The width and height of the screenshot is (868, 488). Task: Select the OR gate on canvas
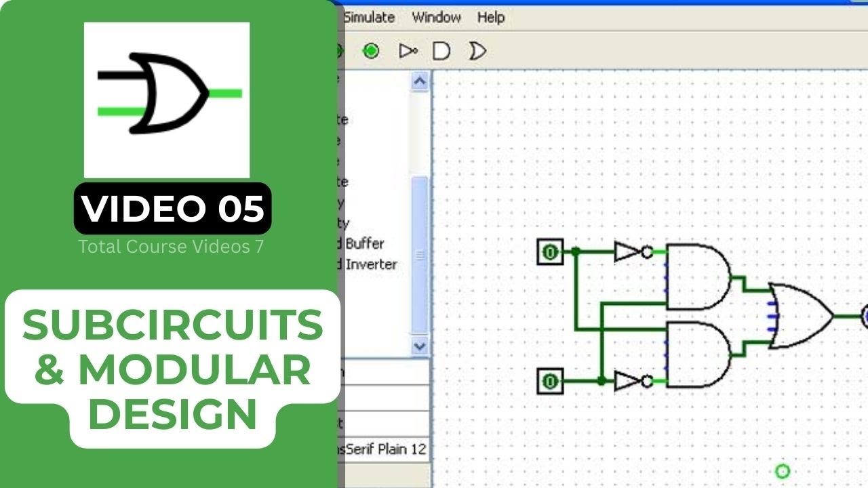(802, 316)
